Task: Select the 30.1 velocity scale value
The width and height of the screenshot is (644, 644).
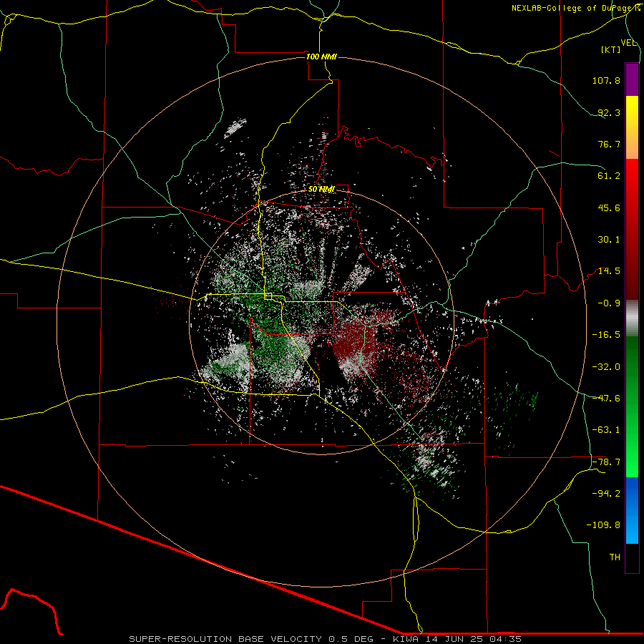Action: (609, 240)
